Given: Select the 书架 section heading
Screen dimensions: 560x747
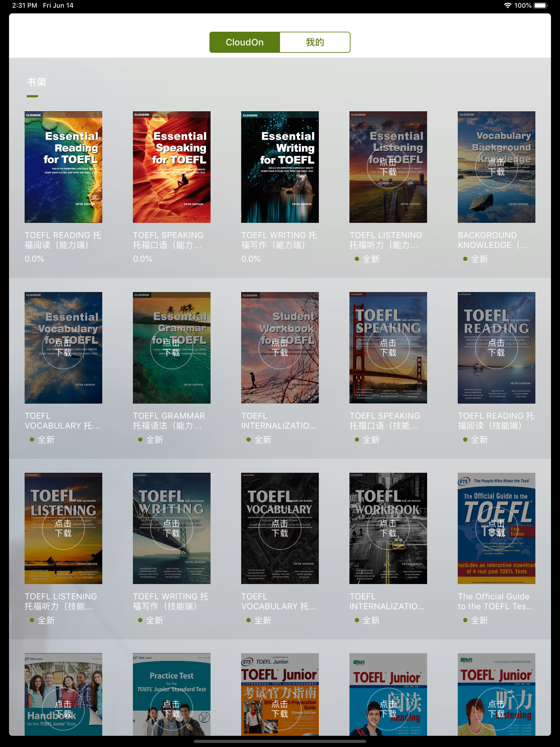Looking at the screenshot, I should click(37, 82).
